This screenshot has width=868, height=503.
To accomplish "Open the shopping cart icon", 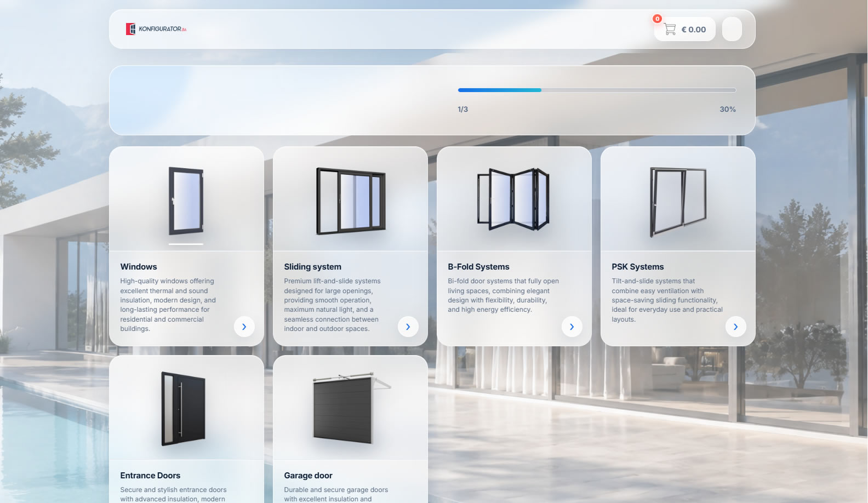I will tap(670, 29).
